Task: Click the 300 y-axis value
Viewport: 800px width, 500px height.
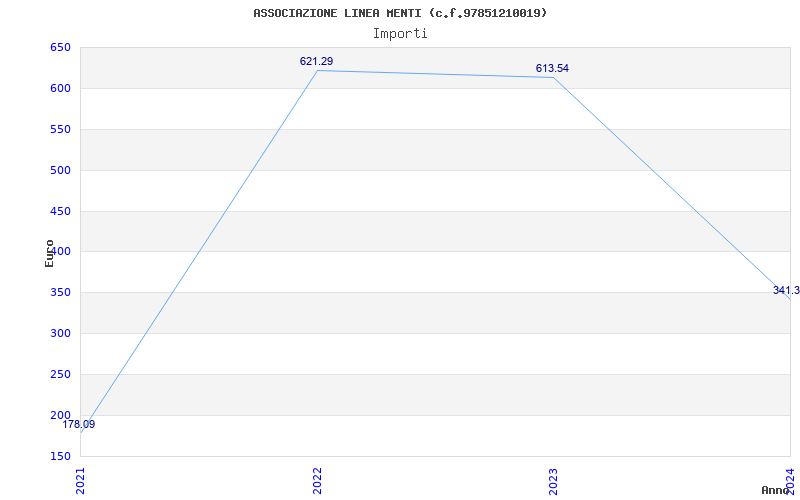Action: click(60, 333)
